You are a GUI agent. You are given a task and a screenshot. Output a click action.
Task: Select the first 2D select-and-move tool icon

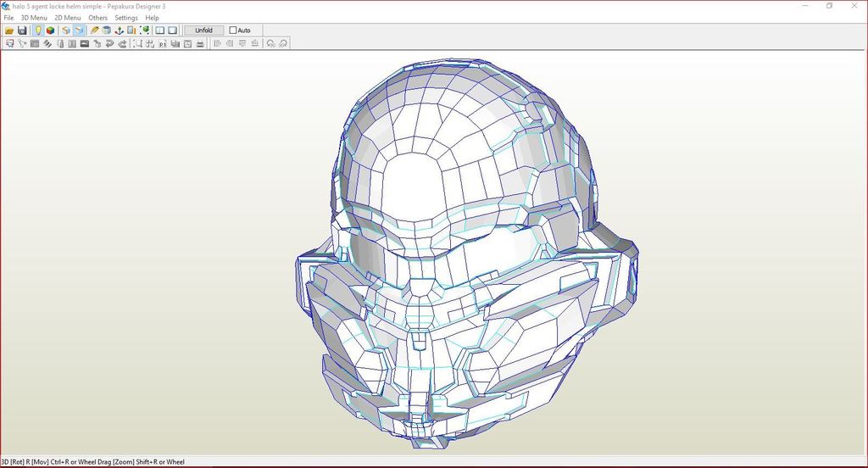[x=9, y=44]
